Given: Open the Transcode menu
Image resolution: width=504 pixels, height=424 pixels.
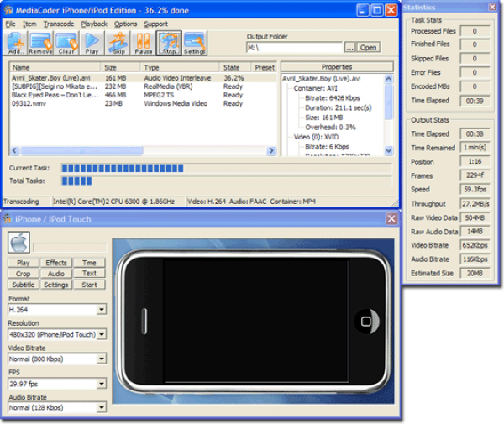Looking at the screenshot, I should click(59, 24).
